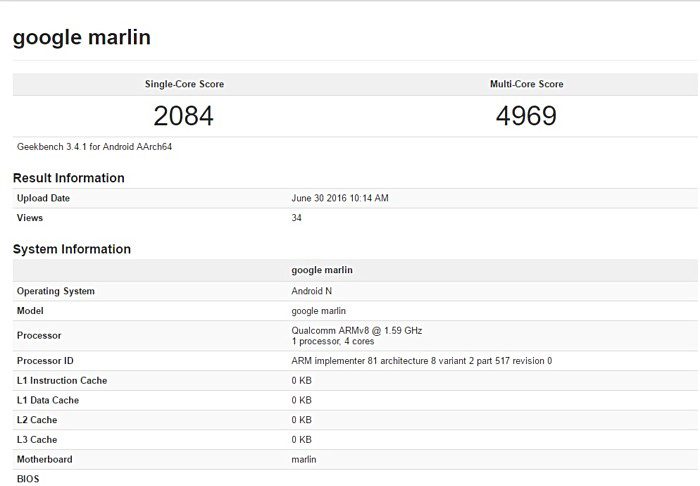Select the Model row label
The width and height of the screenshot is (700, 486).
click(x=31, y=311)
